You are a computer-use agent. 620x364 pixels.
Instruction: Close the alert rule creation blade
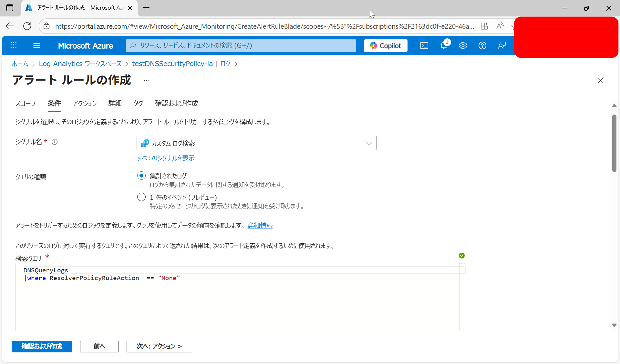(x=600, y=80)
